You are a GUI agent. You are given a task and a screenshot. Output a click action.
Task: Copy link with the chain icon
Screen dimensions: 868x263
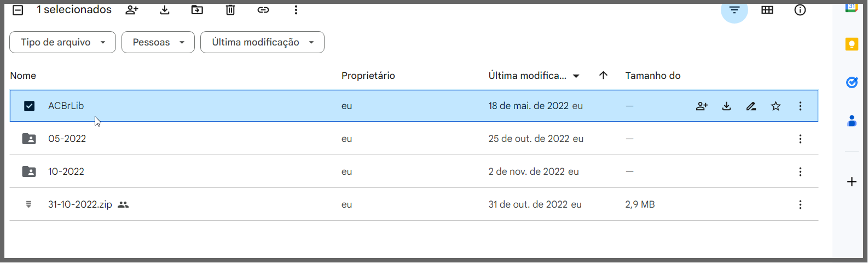point(263,10)
